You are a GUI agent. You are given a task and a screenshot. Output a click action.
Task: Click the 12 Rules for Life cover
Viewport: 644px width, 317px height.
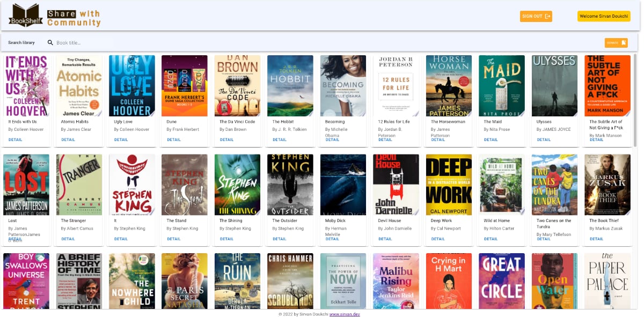396,86
